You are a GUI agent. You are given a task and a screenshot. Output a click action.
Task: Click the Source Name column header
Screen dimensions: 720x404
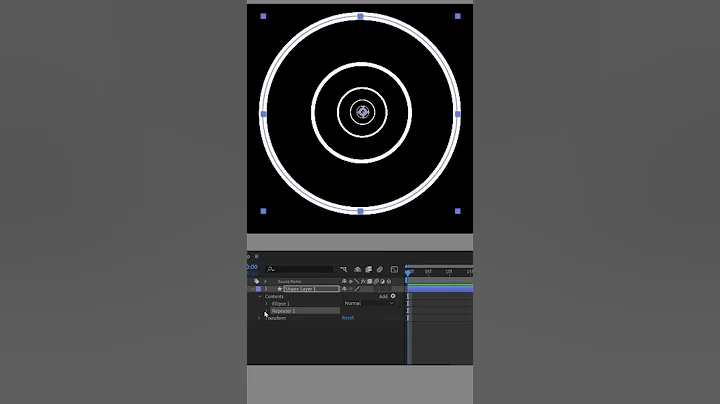[x=289, y=281]
